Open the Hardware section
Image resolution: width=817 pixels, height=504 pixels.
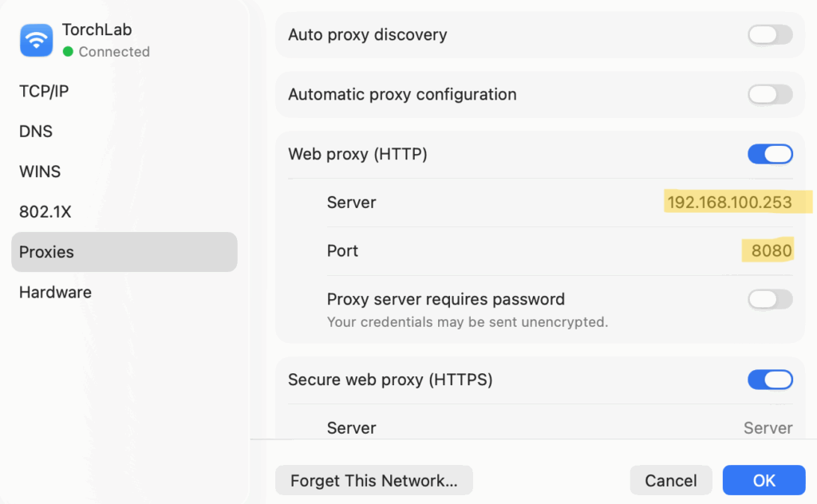point(55,293)
